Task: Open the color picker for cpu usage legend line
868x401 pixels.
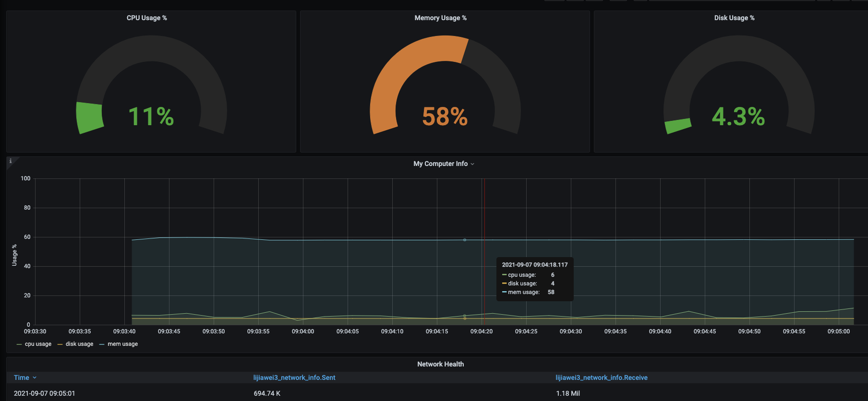Action: coord(19,344)
